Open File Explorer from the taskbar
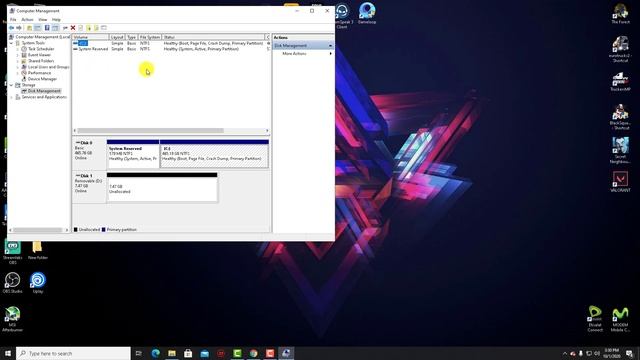 tap(172, 353)
